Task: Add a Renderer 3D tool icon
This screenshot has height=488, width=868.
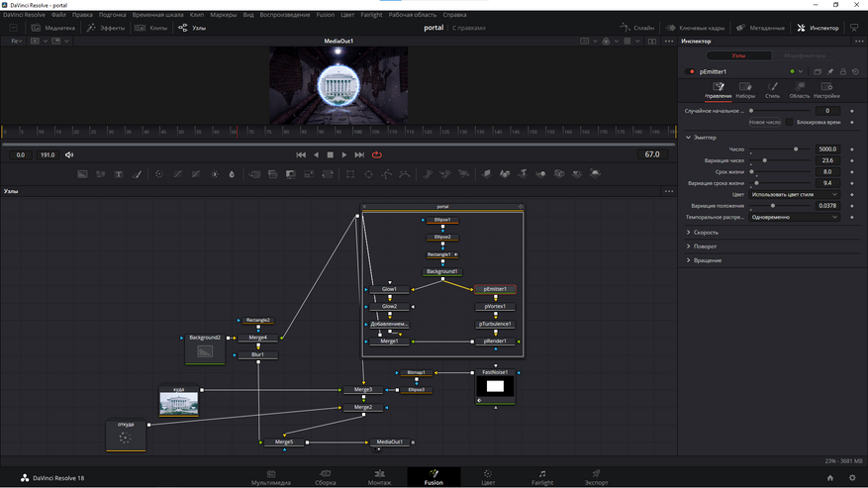Action: pos(595,174)
